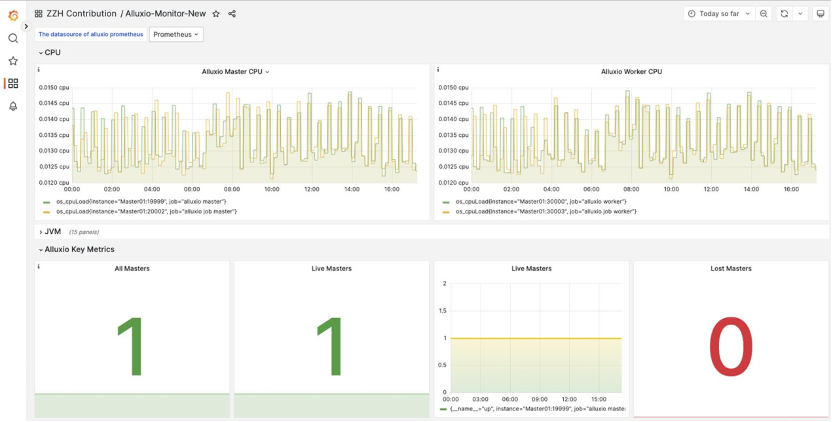Open the 'Today so far' time range picker
This screenshot has width=832, height=422.
click(x=719, y=14)
